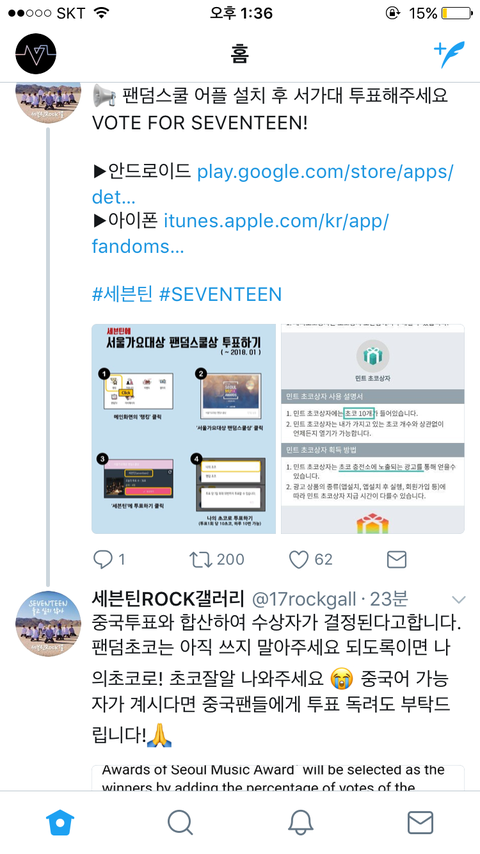Open the play.google.com store link
Image resolution: width=480 pixels, height=854 pixels.
click(x=272, y=185)
